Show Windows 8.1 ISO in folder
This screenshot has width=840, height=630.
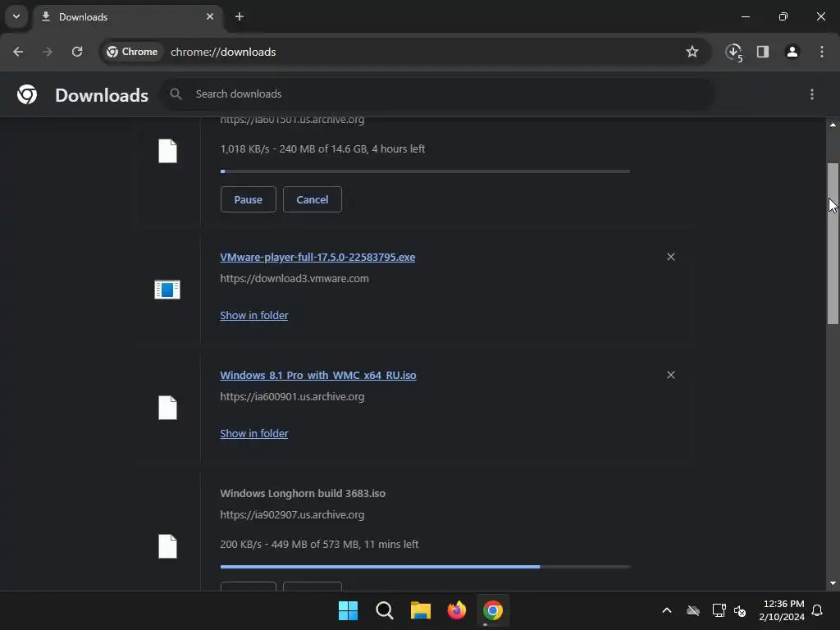click(254, 433)
